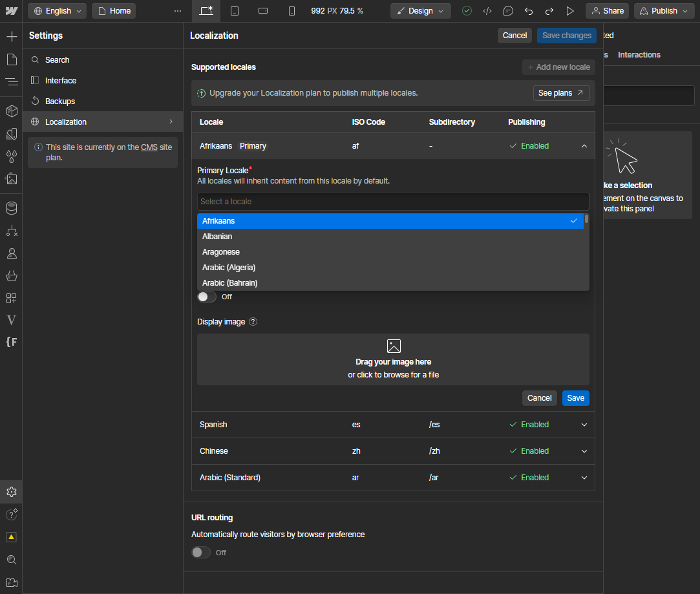The height and width of the screenshot is (594, 700).
Task: Undo the last change
Action: 529,10
